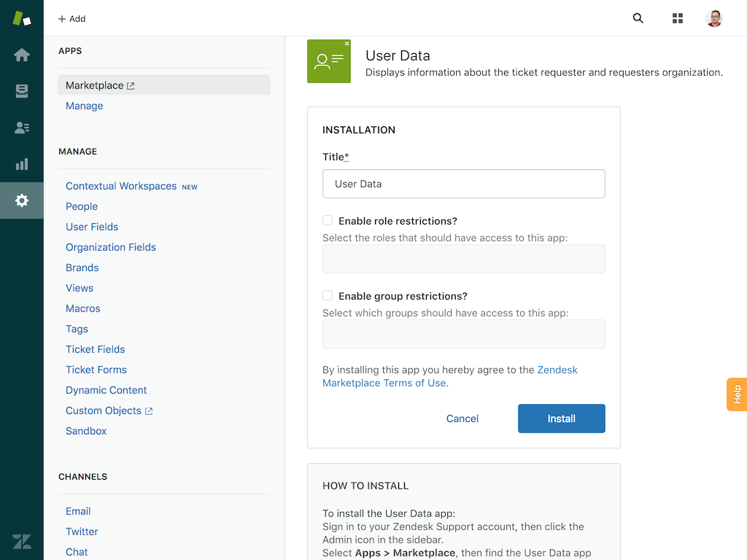
Task: Open the roles selection field
Action: [x=463, y=259]
